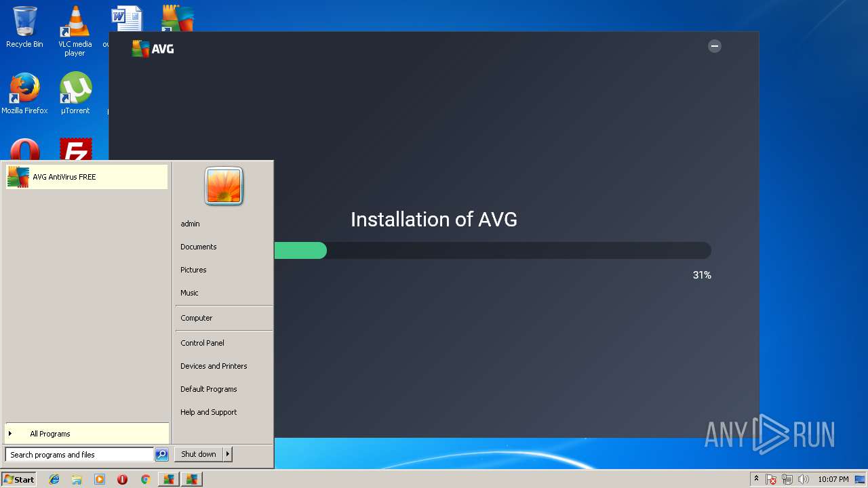Open µTorrent desktop icon
Image resolution: width=868 pixels, height=488 pixels.
click(x=75, y=94)
